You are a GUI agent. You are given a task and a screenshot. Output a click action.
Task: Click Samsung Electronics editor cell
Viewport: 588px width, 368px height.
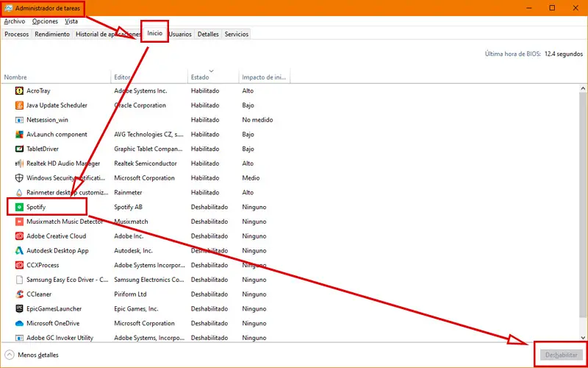[149, 280]
